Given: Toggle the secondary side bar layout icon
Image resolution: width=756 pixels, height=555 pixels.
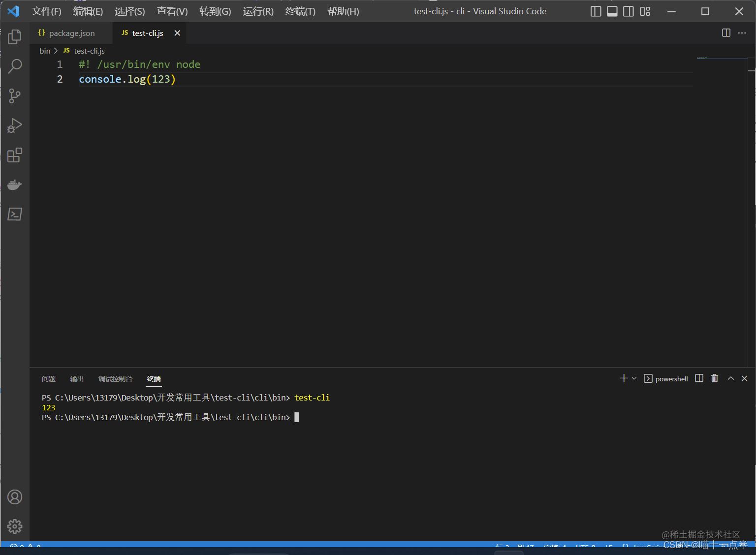Looking at the screenshot, I should (x=629, y=11).
